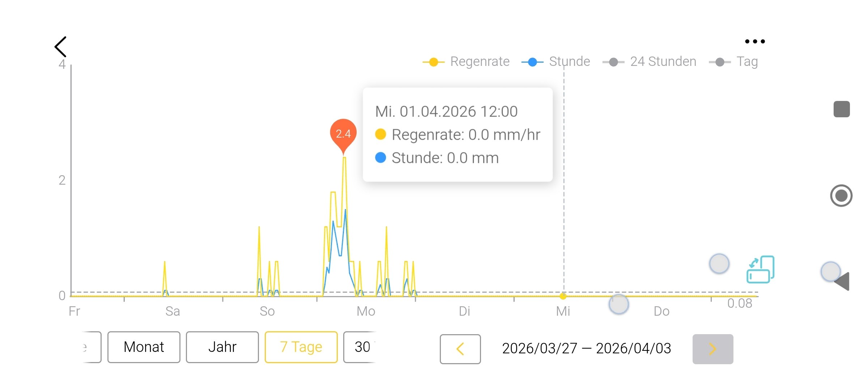Toggle the Stunde series in legend
Viewport: 868px width, 391px height.
point(556,62)
